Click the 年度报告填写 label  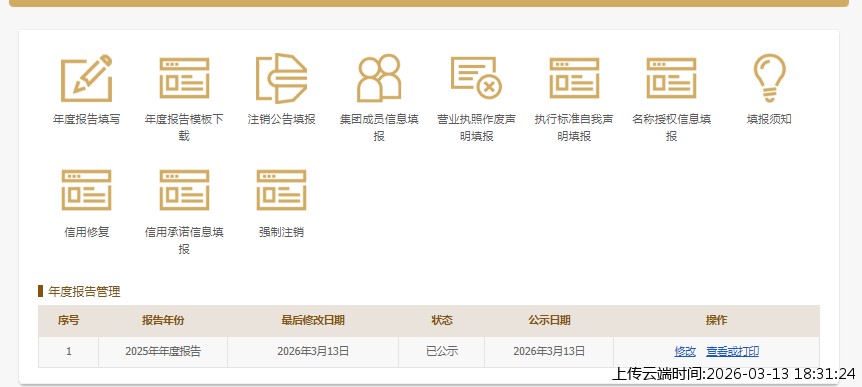coord(86,119)
